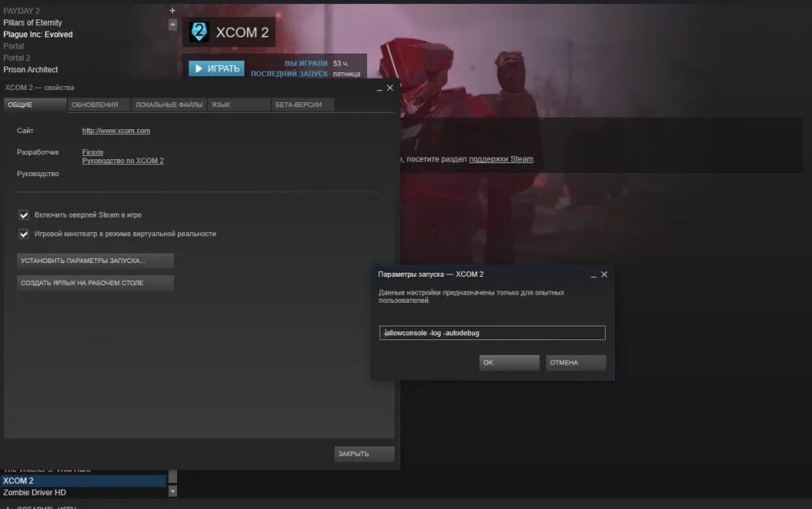Open the поддержки Steam link
The height and width of the screenshot is (509, 812).
501,159
